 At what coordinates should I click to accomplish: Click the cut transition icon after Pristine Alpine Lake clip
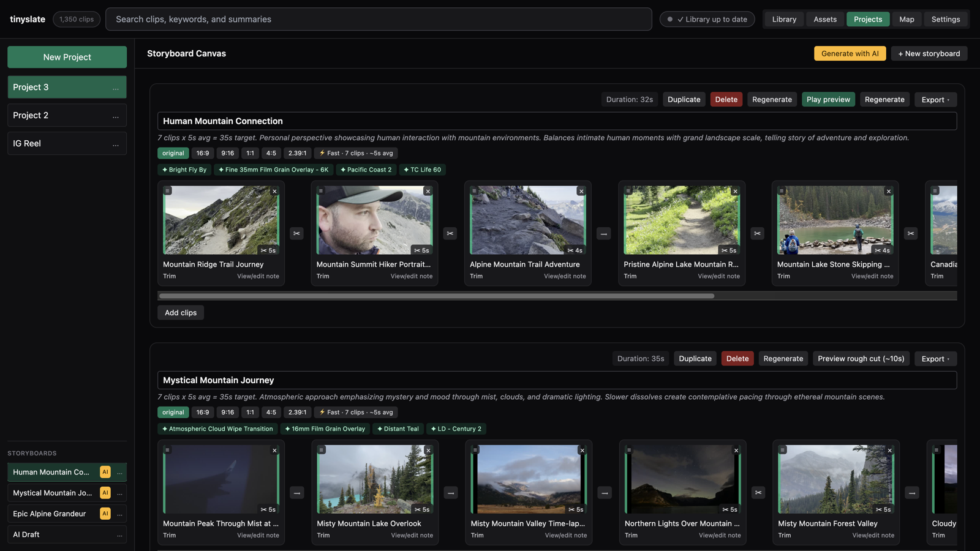pyautogui.click(x=758, y=233)
